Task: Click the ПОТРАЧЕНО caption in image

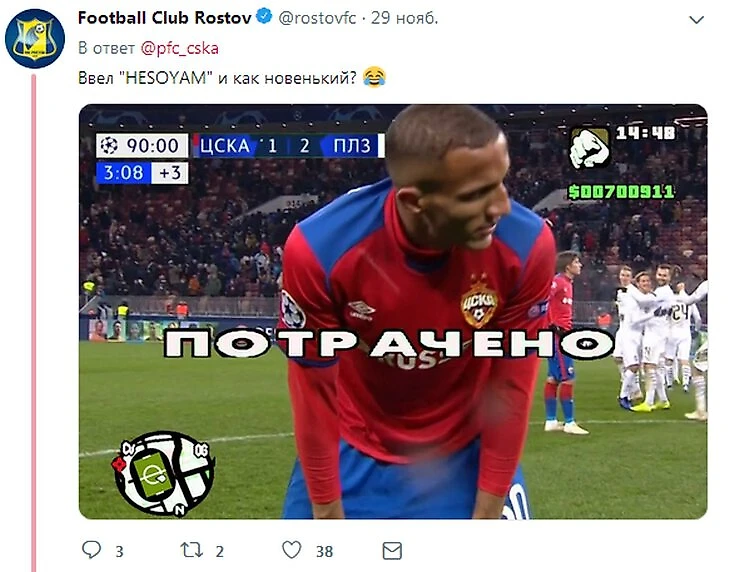Action: (x=390, y=343)
